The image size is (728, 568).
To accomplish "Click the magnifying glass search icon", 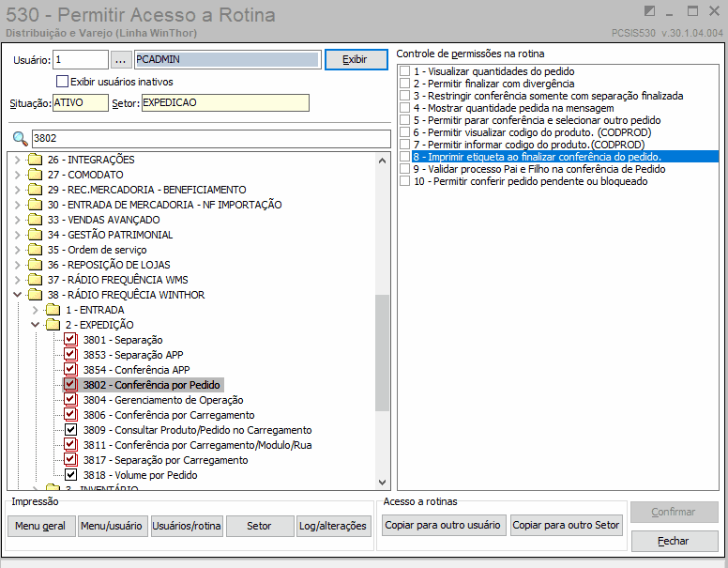I will [x=20, y=139].
